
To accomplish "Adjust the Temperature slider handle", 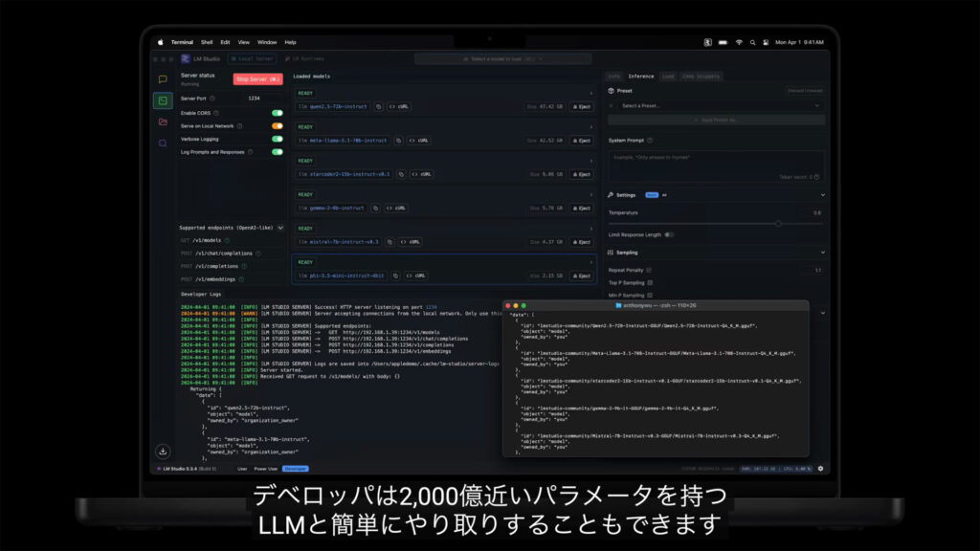I will pyautogui.click(x=778, y=223).
